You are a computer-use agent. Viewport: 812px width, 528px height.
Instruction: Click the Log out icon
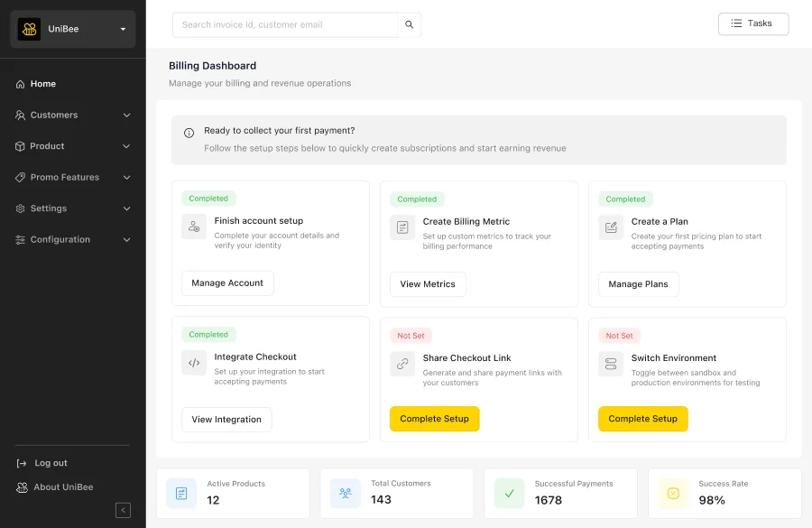pyautogui.click(x=20, y=462)
